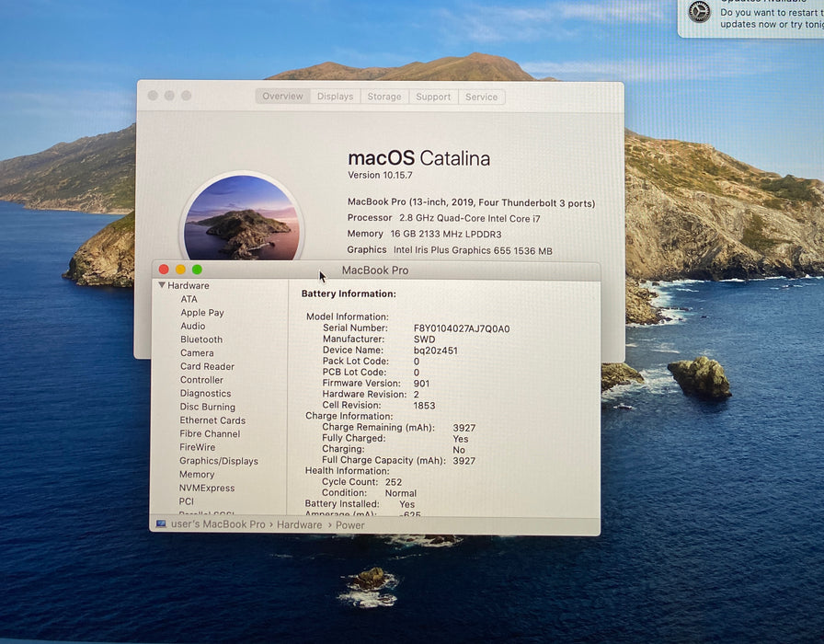Zoom the System Information window with green button

pyautogui.click(x=197, y=270)
